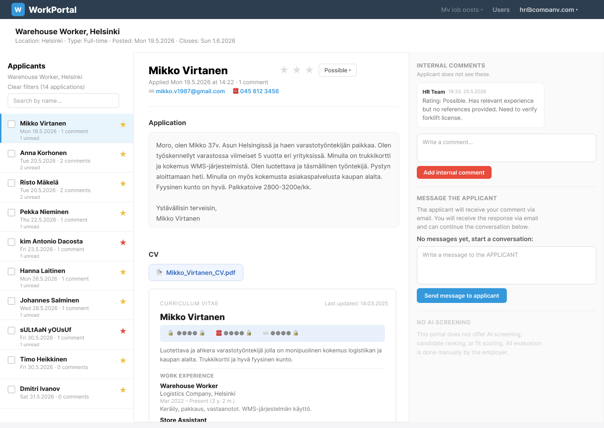This screenshot has height=428, width=604.
Task: Click the star beside Dmitri Ivanov
Action: pyautogui.click(x=123, y=390)
